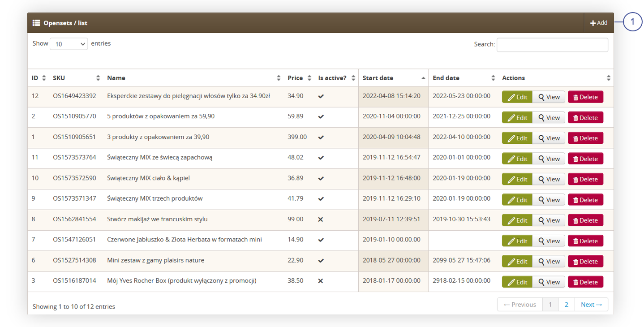This screenshot has height=327, width=644.
Task: Edit Świąteczny MIX ciało & kąpiel
Action: (517, 179)
